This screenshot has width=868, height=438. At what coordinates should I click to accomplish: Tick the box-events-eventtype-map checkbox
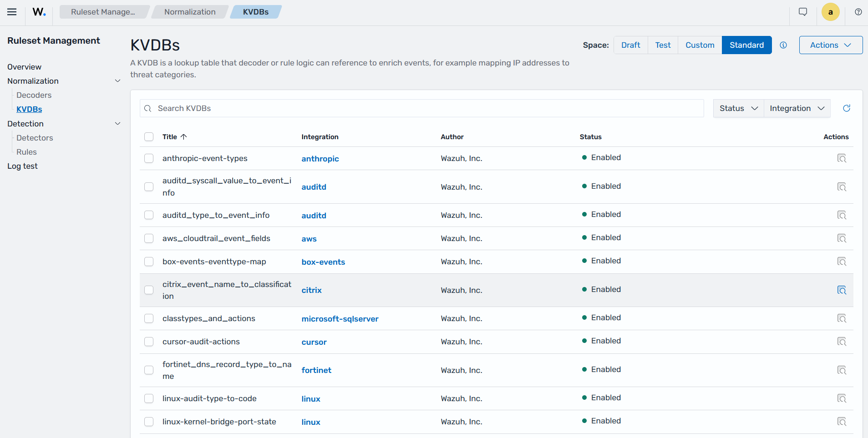point(149,262)
